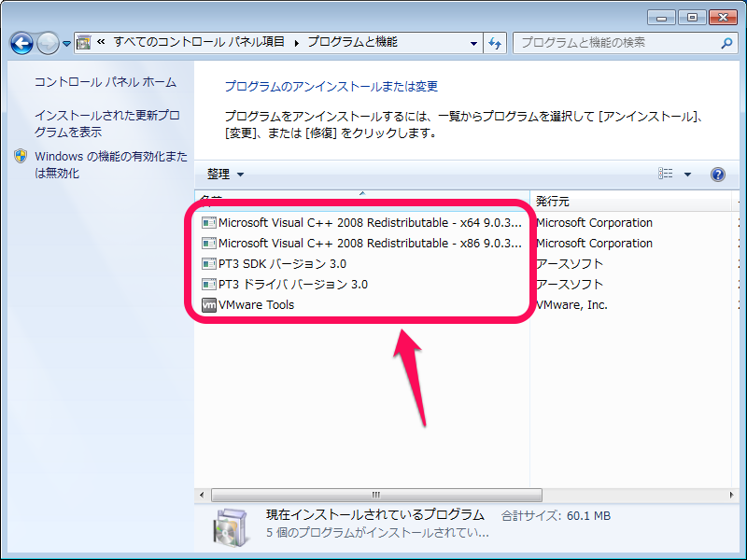Click icon of the x86 Redistributable entry
The height and width of the screenshot is (560, 747).
(208, 243)
